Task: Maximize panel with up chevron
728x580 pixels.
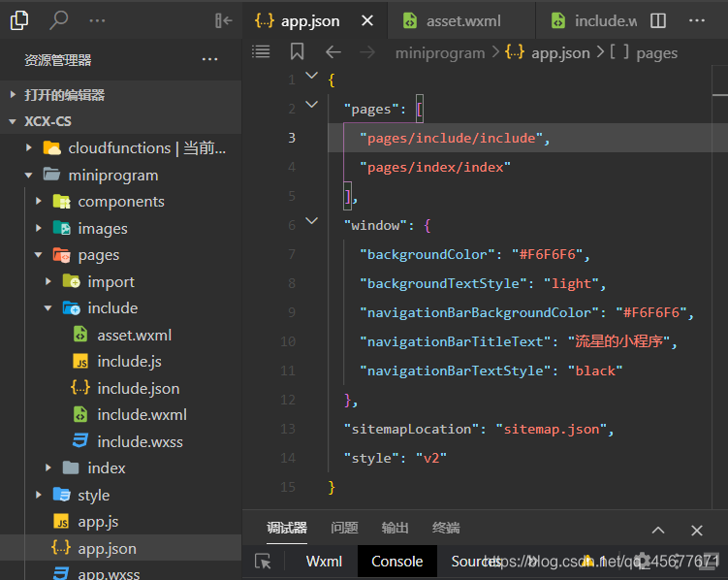Action: [x=658, y=530]
